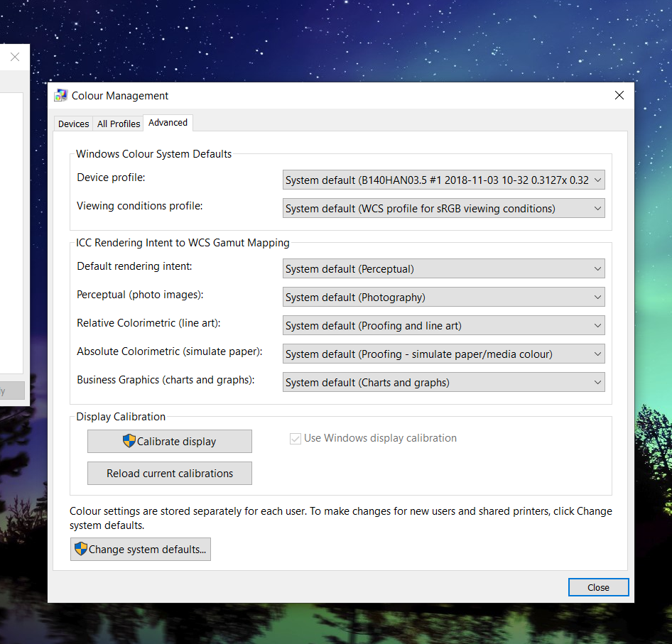Expand the Default rendering intent dropdown
The height and width of the screenshot is (644, 672).
(443, 268)
